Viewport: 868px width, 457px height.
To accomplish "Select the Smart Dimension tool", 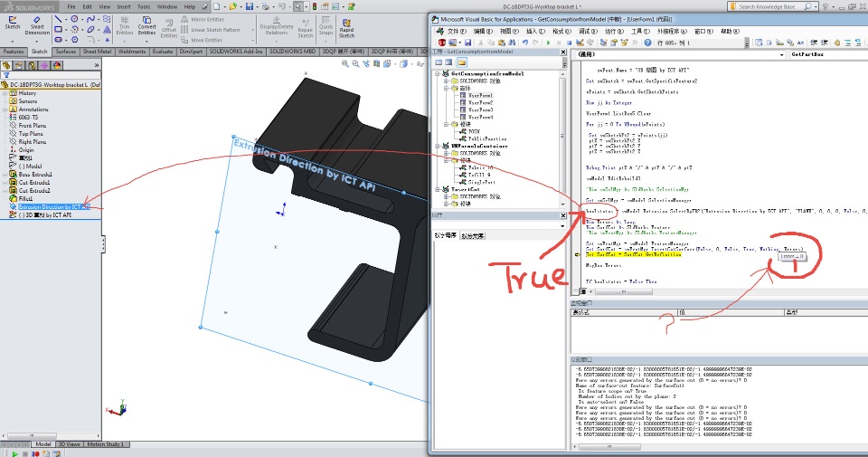I will 37,26.
